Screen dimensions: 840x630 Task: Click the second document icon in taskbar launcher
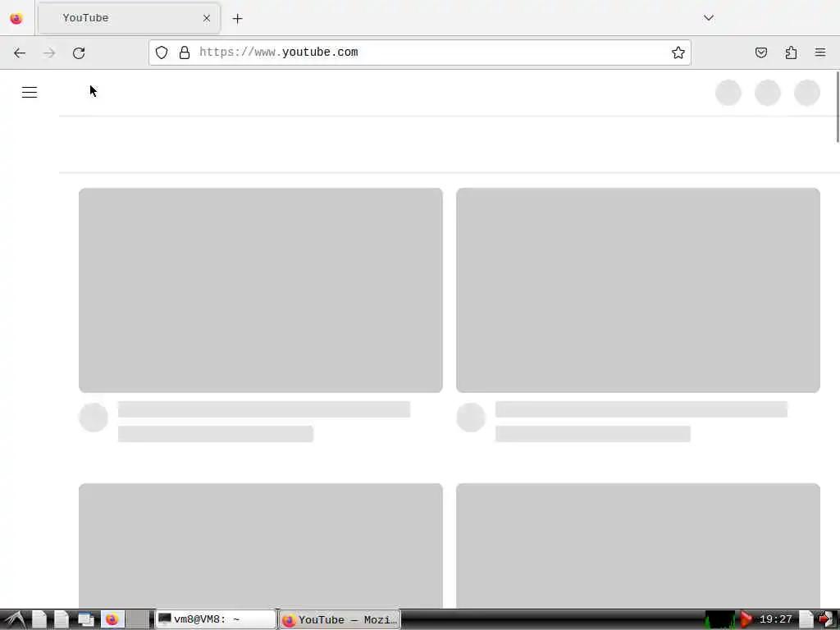point(61,620)
